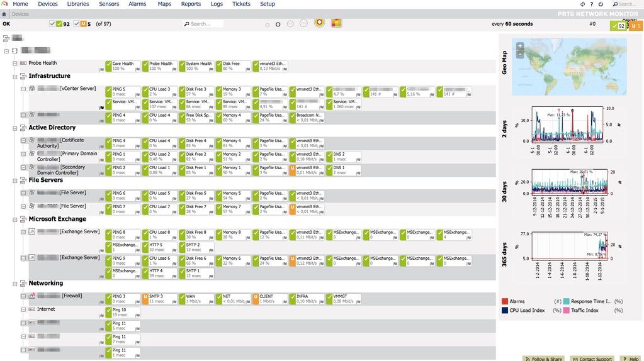Image resolution: width=644 pixels, height=361 pixels.
Task: Open the Alarms menu
Action: [x=137, y=4]
